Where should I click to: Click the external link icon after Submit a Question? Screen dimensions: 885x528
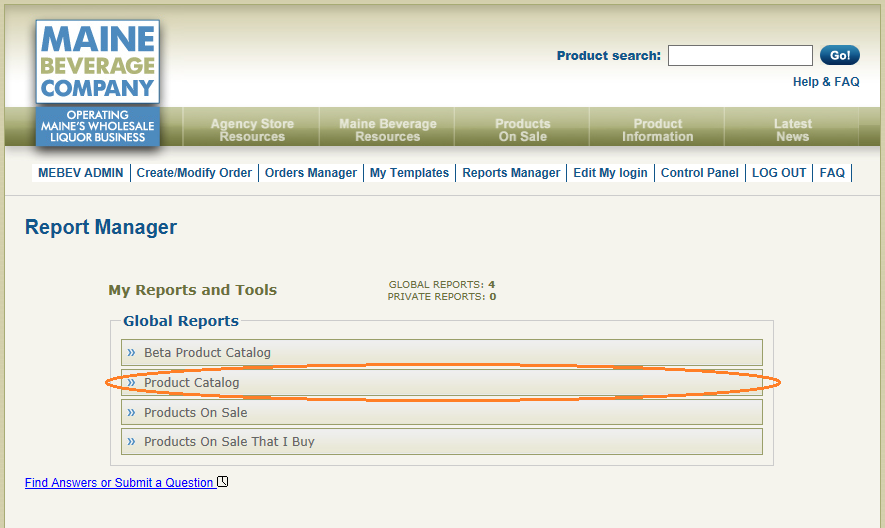(223, 482)
